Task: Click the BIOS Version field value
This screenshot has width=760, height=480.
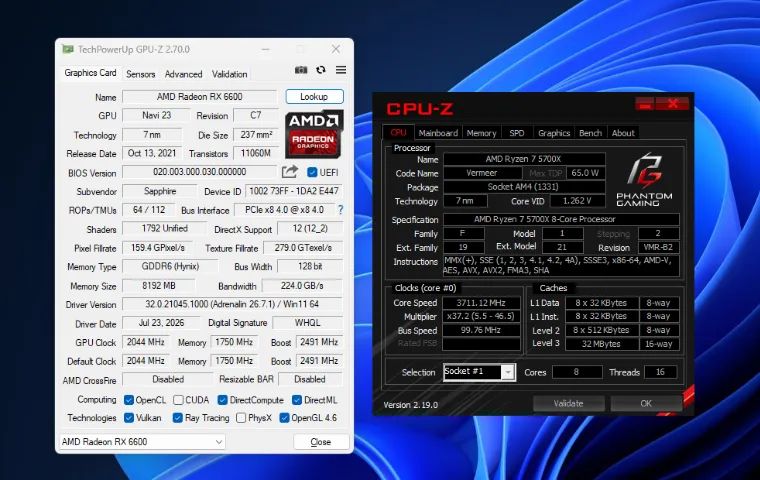Action: click(x=200, y=172)
